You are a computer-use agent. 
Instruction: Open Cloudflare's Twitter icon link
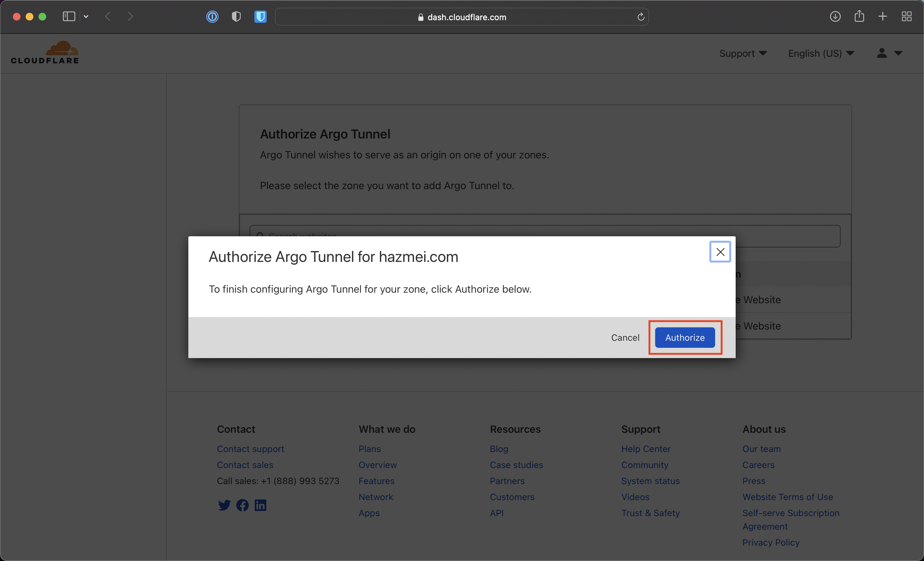click(224, 505)
